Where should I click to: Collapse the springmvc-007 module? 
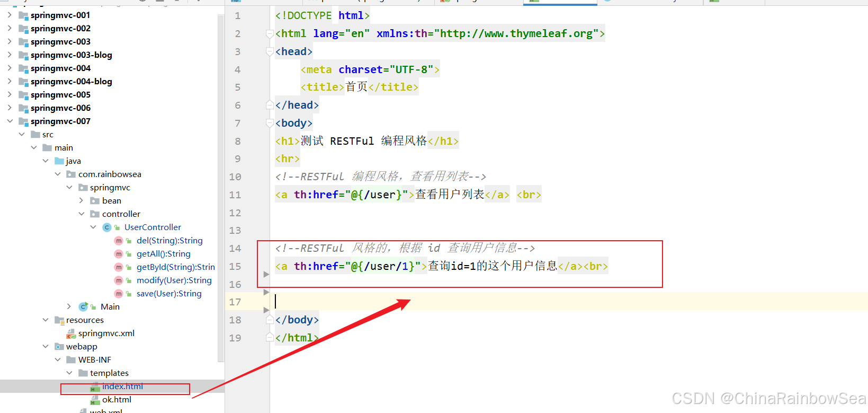click(10, 121)
